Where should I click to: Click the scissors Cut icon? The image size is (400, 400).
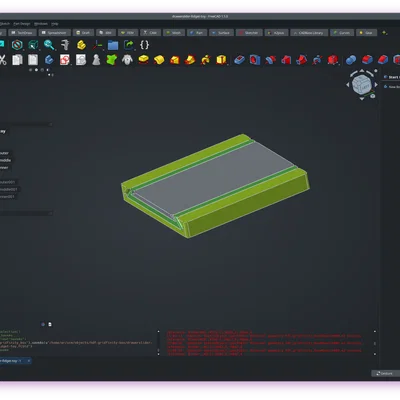[x=3, y=60]
